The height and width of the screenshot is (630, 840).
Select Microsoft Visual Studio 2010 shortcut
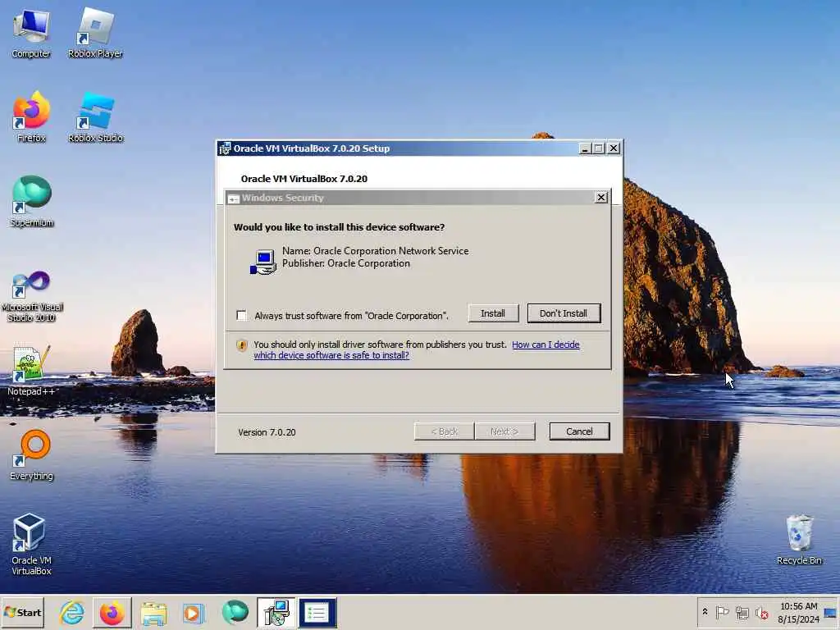coord(31,296)
